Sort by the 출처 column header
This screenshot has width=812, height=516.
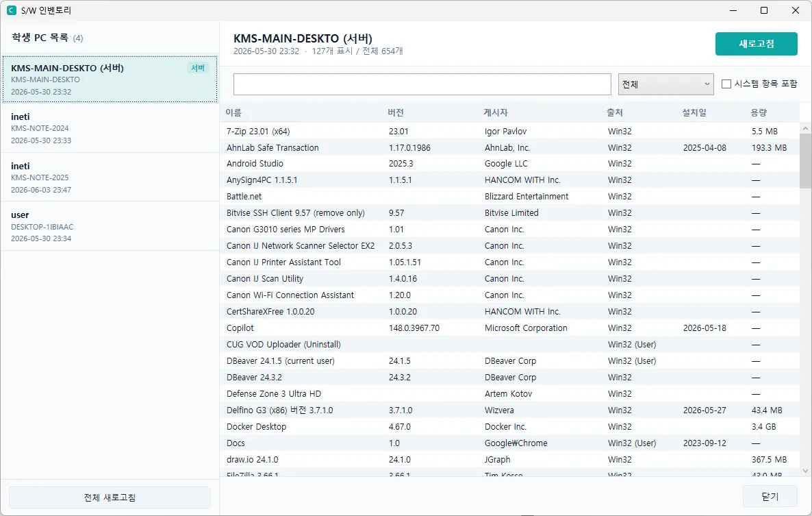615,112
